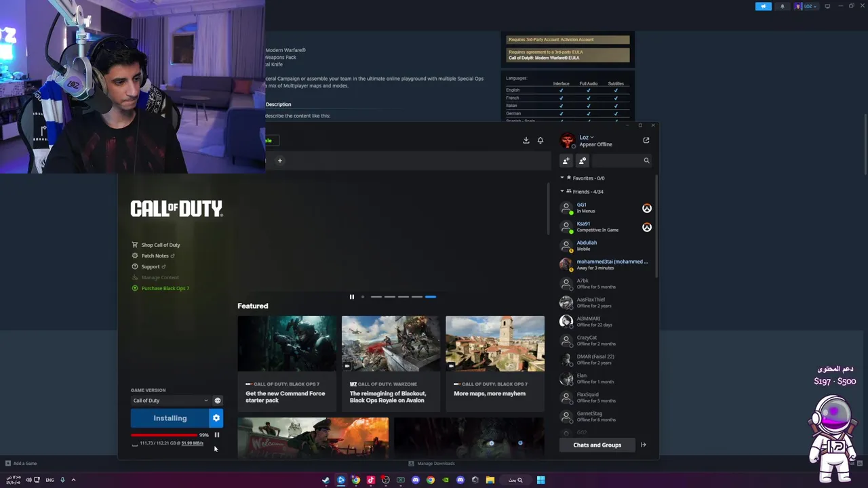This screenshot has width=868, height=488.
Task: Click the microphone icon in system tray
Action: (x=62, y=480)
